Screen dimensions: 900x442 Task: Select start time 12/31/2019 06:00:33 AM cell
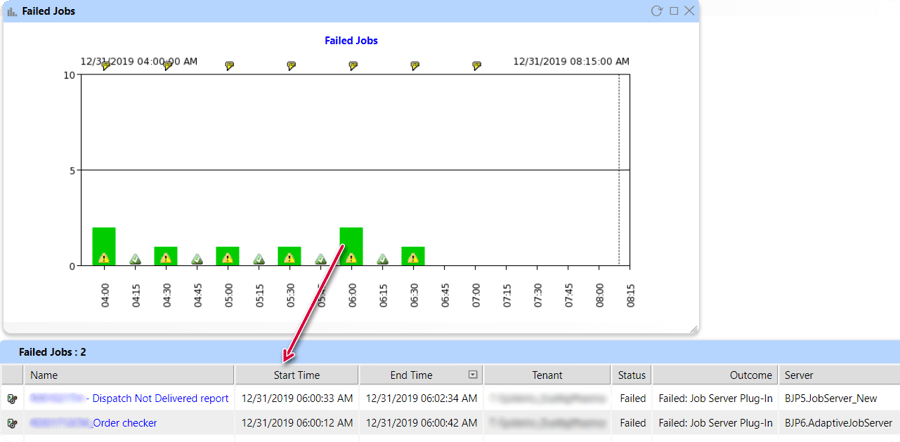pyautogui.click(x=297, y=398)
